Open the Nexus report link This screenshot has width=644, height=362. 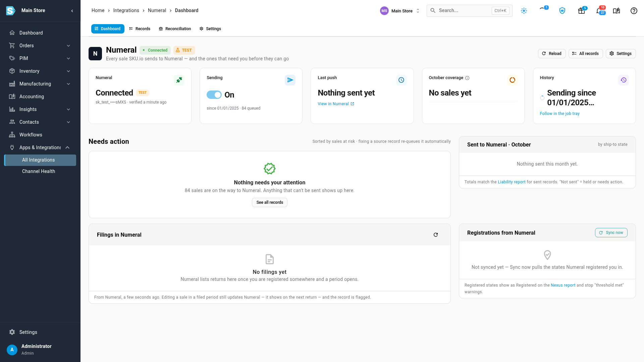563,285
